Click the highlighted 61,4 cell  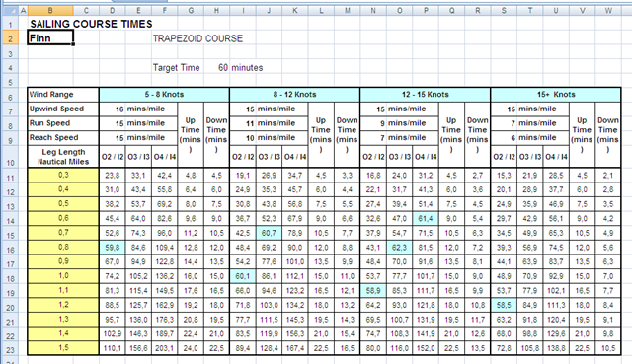[426, 218]
